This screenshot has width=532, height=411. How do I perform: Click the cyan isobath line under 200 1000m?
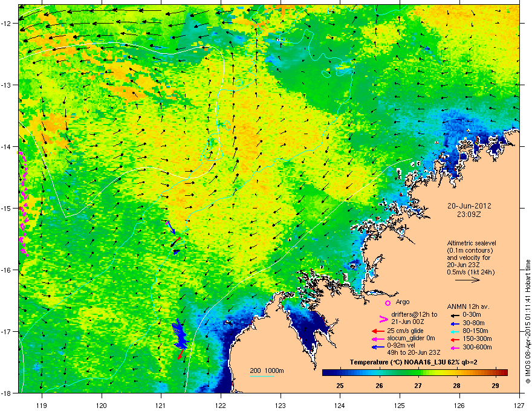coord(262,376)
